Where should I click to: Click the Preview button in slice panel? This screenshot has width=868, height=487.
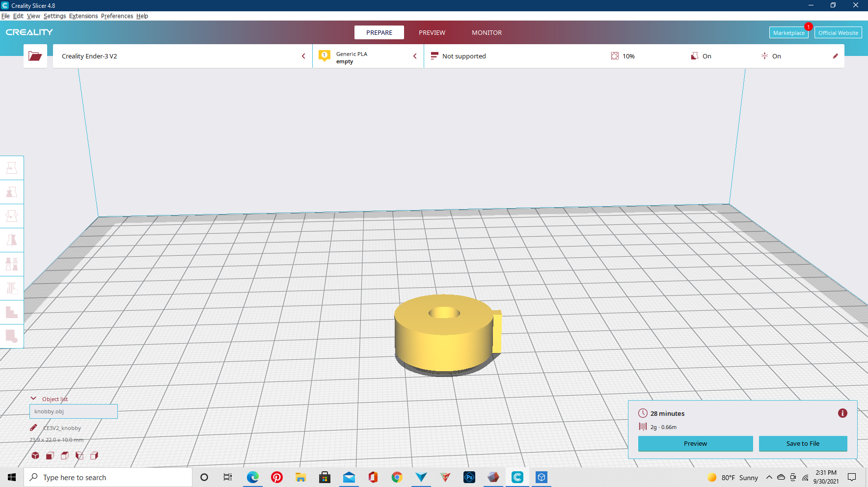point(695,443)
